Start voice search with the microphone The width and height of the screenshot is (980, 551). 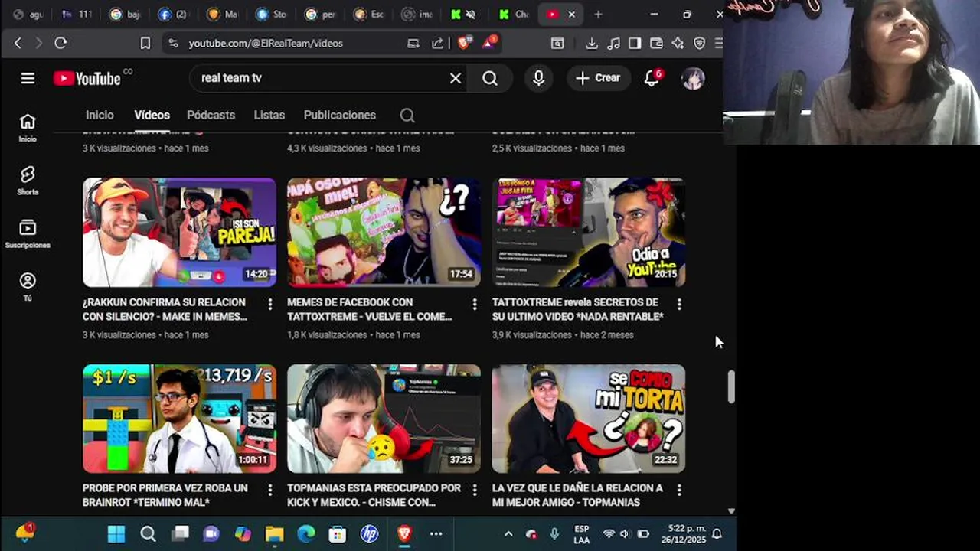539,78
